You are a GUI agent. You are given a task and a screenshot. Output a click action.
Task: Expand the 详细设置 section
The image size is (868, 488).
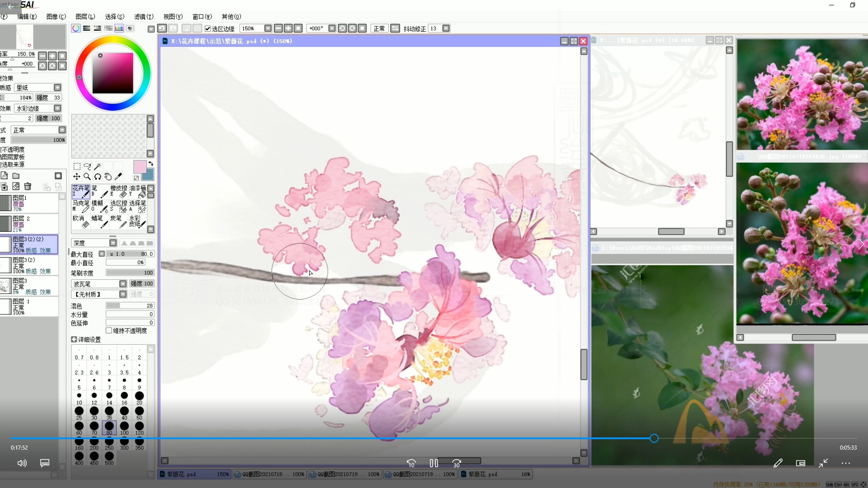[x=74, y=339]
